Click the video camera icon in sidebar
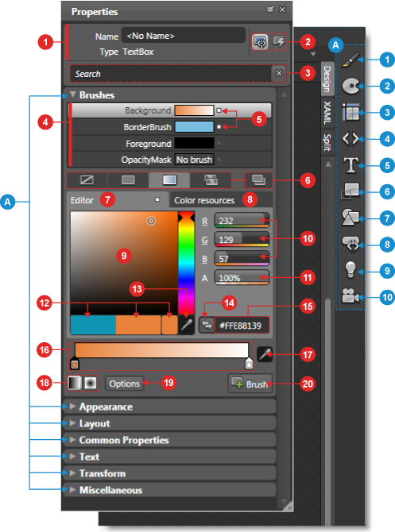395x532 pixels. [x=350, y=296]
